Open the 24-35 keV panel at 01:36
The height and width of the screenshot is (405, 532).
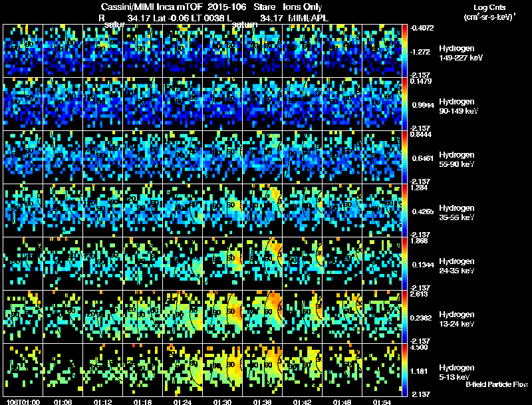coord(262,264)
